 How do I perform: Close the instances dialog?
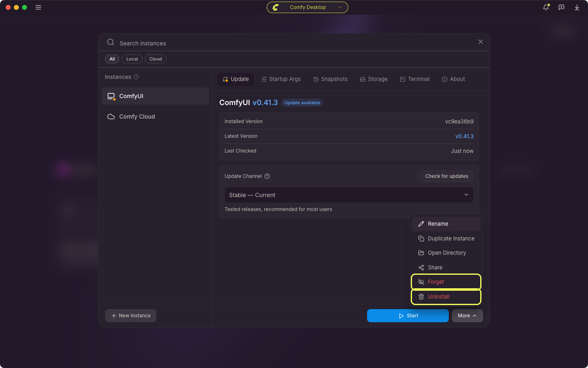(481, 42)
